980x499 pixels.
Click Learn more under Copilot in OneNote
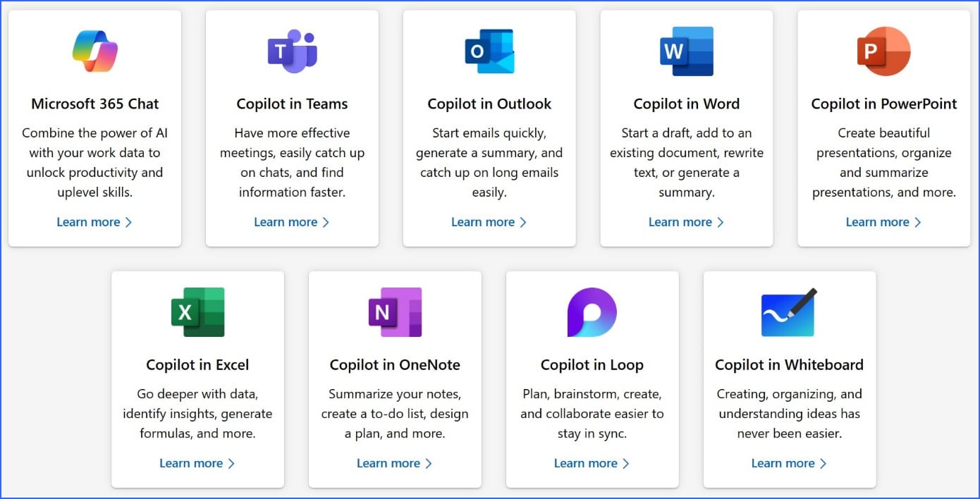[389, 463]
